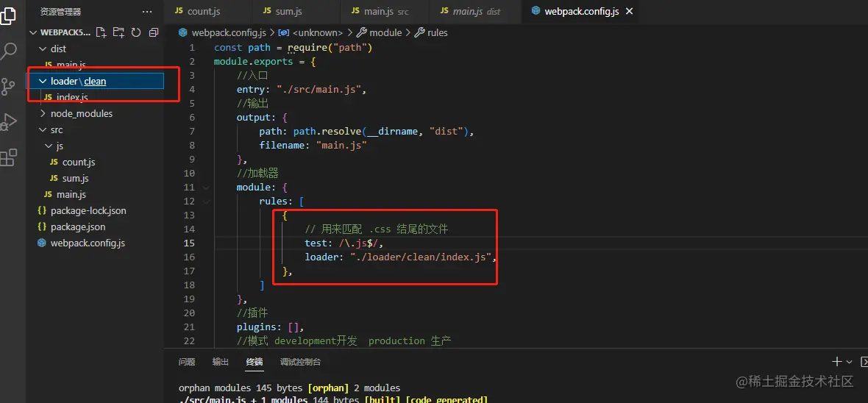Click the plugins: [] line
This screenshot has height=403, width=868.
click(x=270, y=327)
